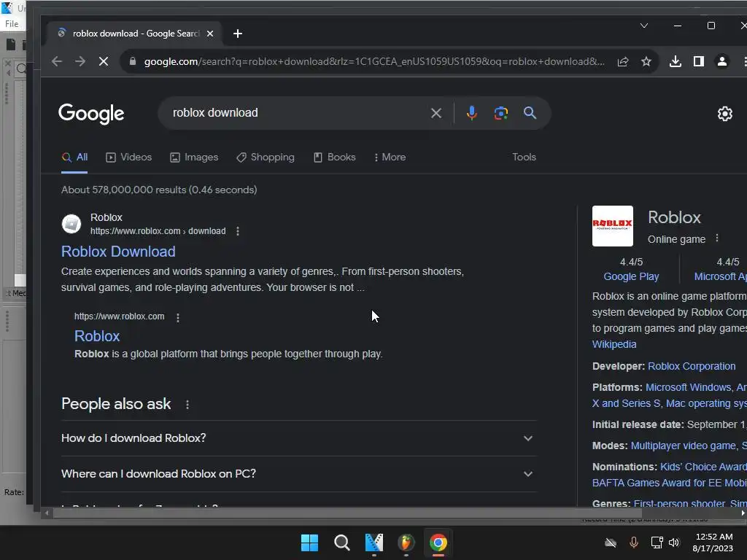Open Chrome profile avatar icon
The height and width of the screenshot is (560, 747).
click(x=721, y=61)
